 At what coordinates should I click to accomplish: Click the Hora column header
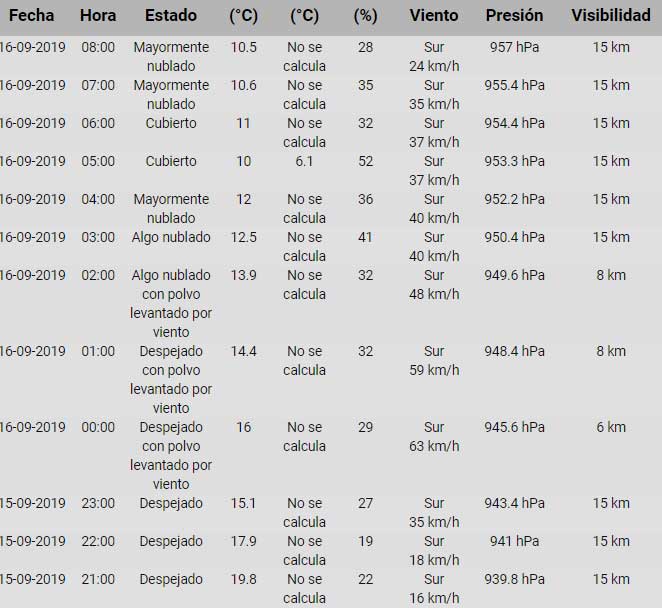click(x=98, y=15)
